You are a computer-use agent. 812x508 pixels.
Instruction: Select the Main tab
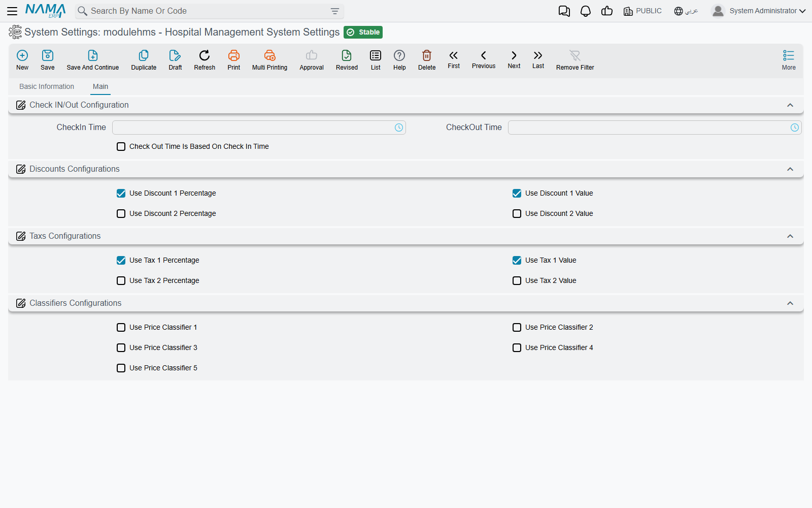[x=100, y=86]
